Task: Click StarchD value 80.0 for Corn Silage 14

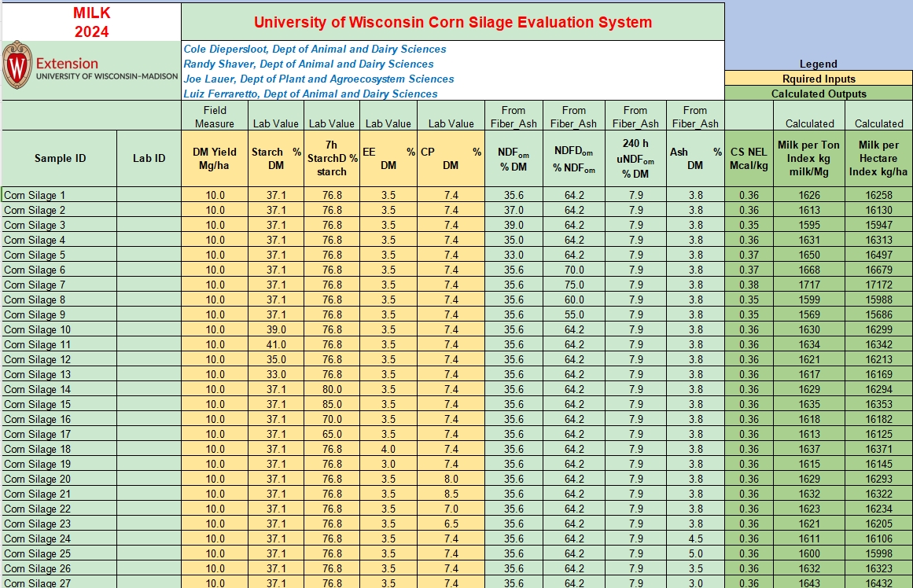Action: coord(332,389)
